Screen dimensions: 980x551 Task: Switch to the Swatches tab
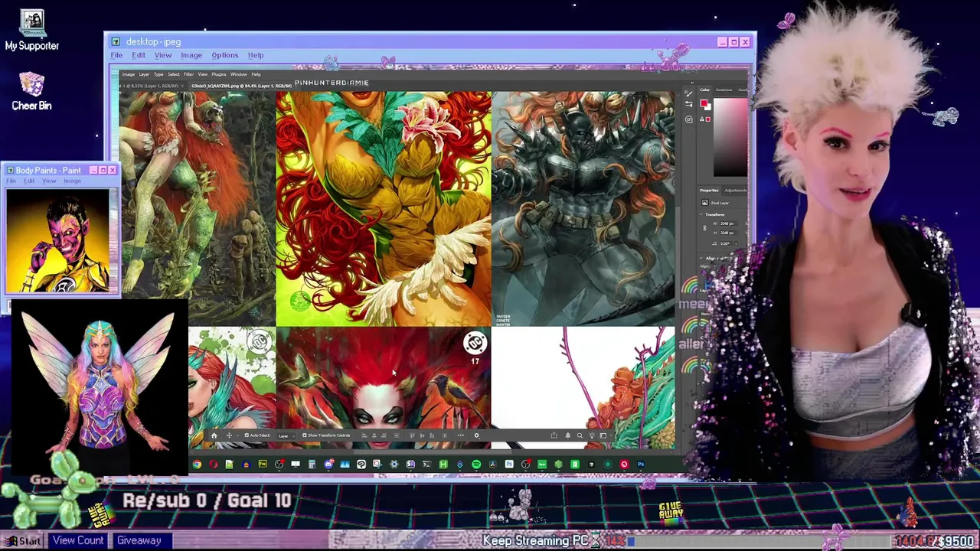click(x=724, y=90)
